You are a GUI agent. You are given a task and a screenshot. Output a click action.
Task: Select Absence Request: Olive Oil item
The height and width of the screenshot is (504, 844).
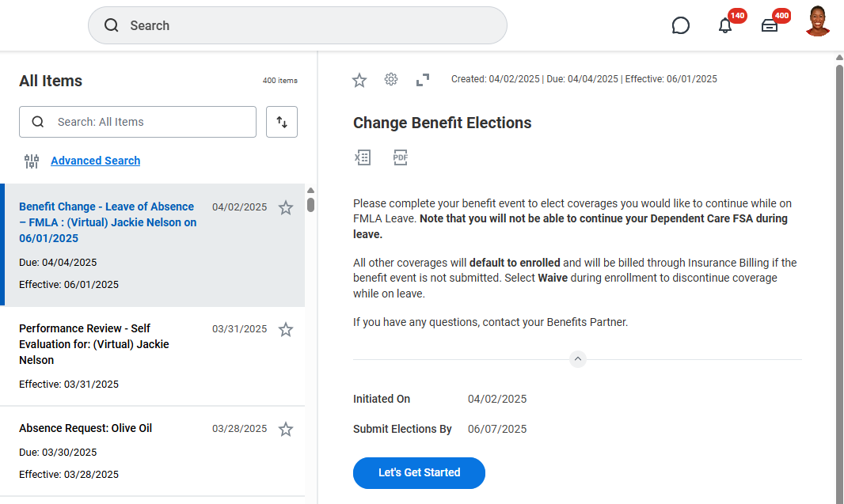click(86, 428)
